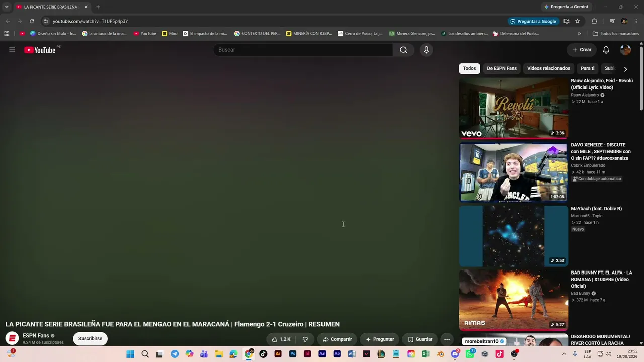Open the Crear menu
644x362 pixels.
(582, 50)
